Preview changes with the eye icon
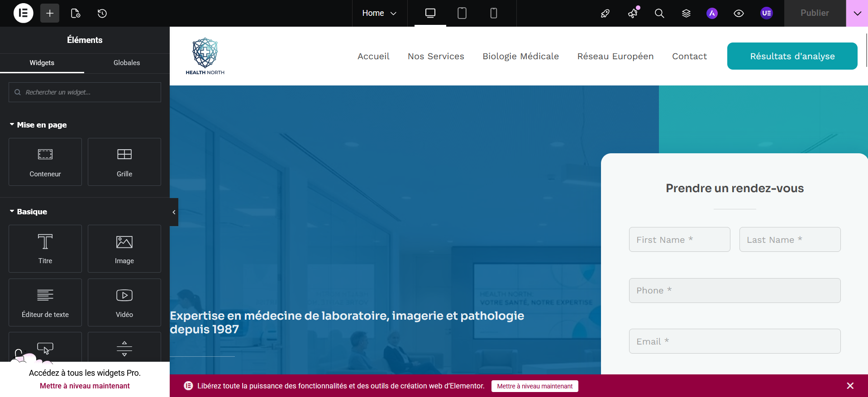The width and height of the screenshot is (868, 397). point(739,13)
